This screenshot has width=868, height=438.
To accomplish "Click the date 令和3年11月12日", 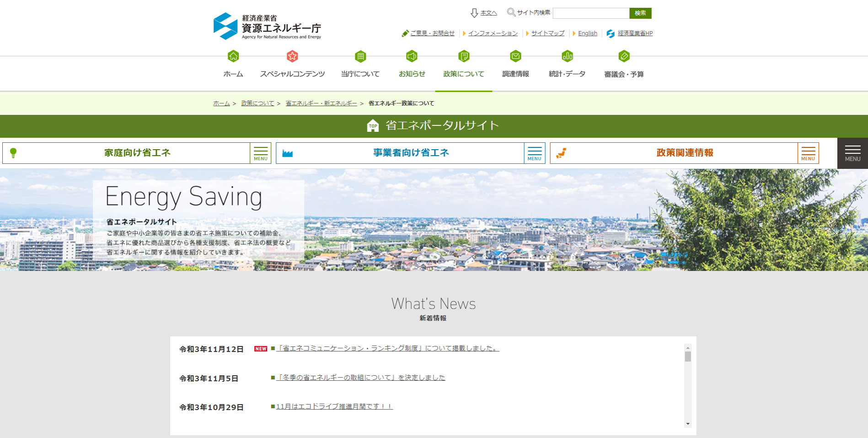I will pyautogui.click(x=211, y=349).
